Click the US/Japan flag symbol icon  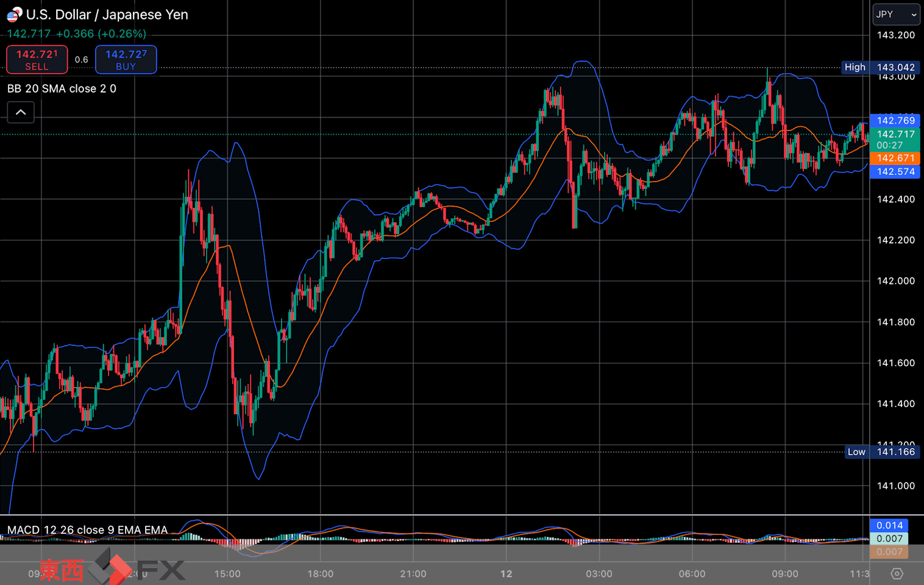(14, 15)
